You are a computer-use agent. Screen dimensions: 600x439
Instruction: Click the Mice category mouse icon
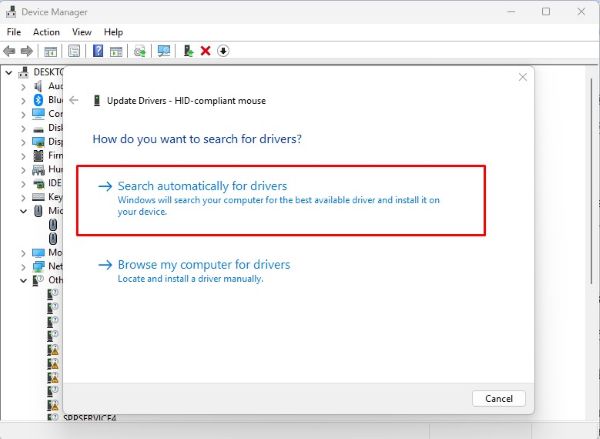point(38,211)
